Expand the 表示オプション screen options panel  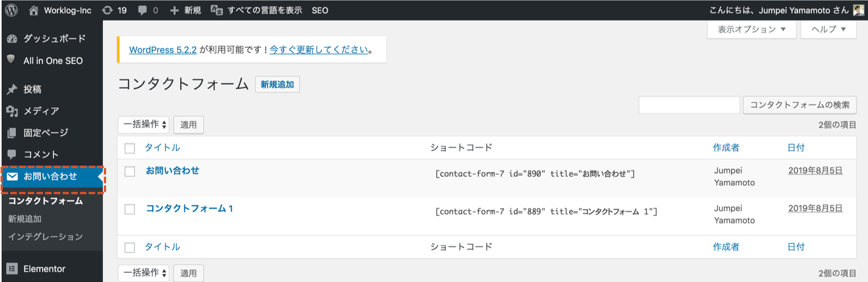point(751,29)
